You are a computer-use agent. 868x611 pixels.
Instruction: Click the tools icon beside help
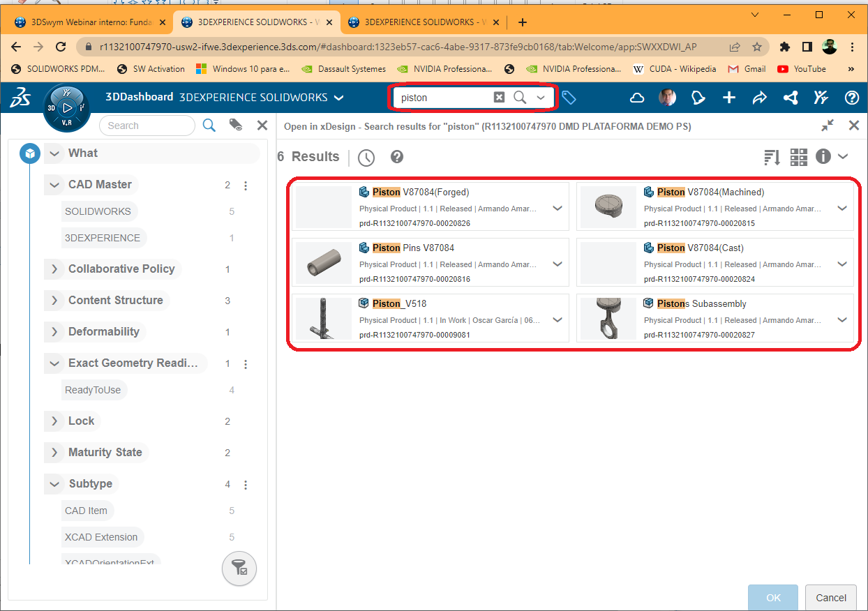[821, 98]
